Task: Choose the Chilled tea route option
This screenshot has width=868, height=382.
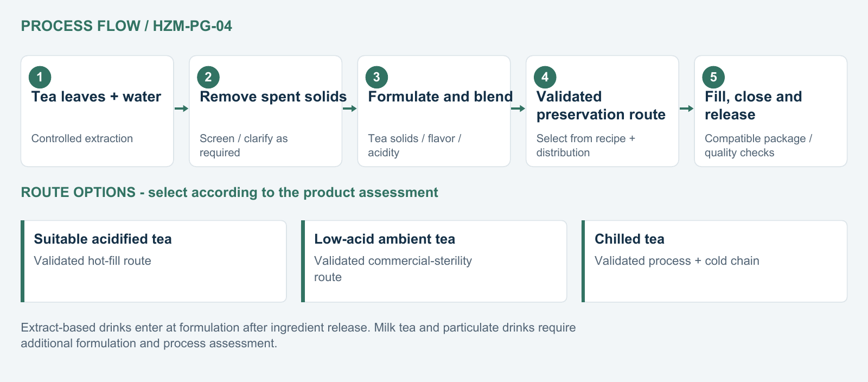Action: coord(714,261)
